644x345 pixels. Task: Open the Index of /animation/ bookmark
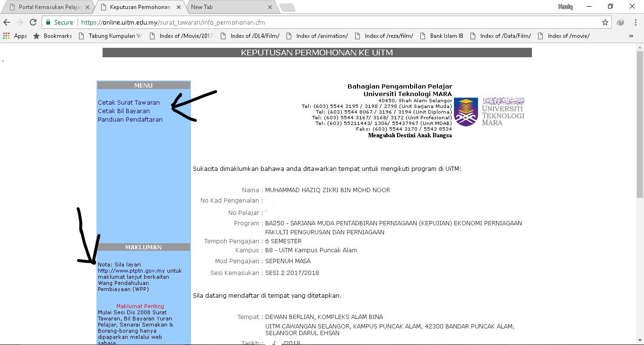[317, 36]
